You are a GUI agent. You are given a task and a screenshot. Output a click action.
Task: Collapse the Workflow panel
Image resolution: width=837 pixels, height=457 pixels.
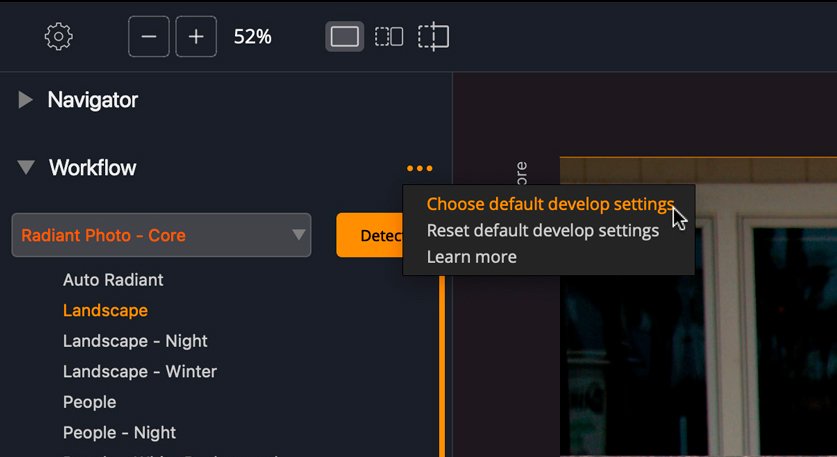(x=27, y=168)
